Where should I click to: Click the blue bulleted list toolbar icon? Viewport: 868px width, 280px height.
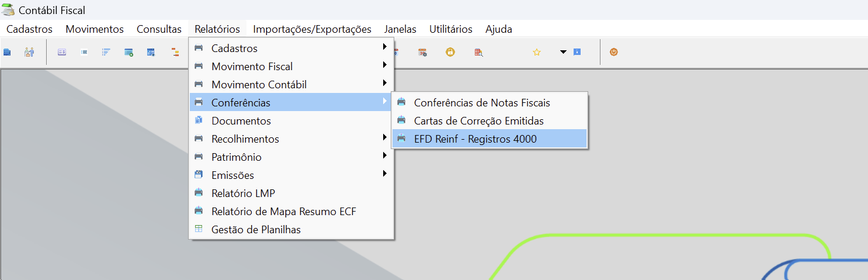tap(84, 52)
